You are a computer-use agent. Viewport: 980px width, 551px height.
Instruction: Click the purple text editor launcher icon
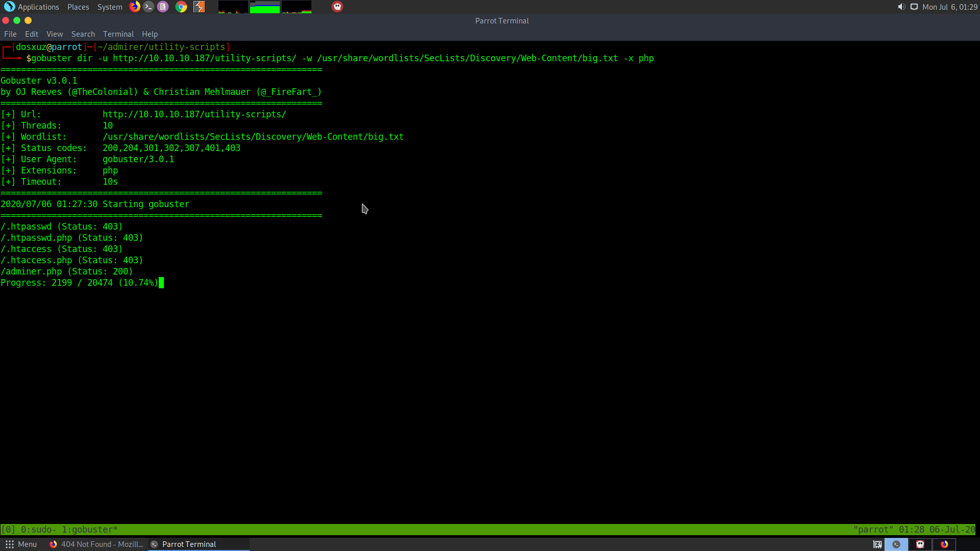(163, 7)
